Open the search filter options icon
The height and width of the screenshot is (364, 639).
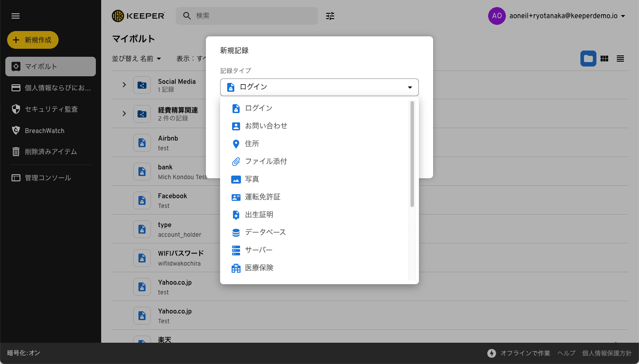coord(330,16)
